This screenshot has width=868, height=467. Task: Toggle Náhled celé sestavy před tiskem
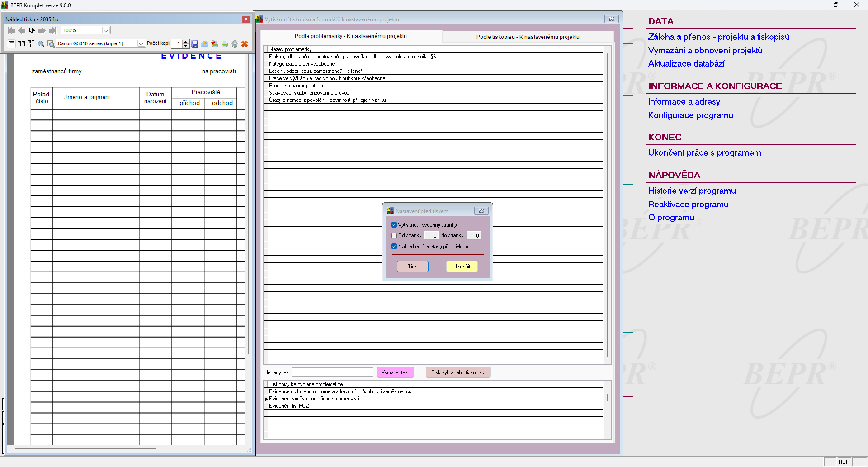[x=394, y=247]
